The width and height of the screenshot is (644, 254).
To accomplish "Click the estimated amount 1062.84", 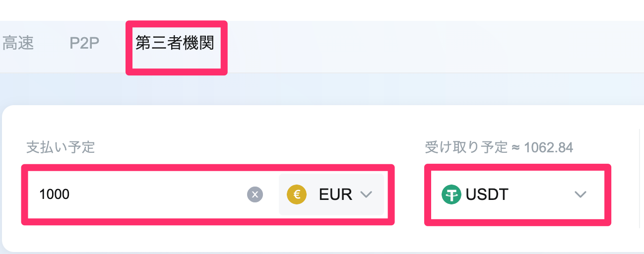I will [548, 147].
